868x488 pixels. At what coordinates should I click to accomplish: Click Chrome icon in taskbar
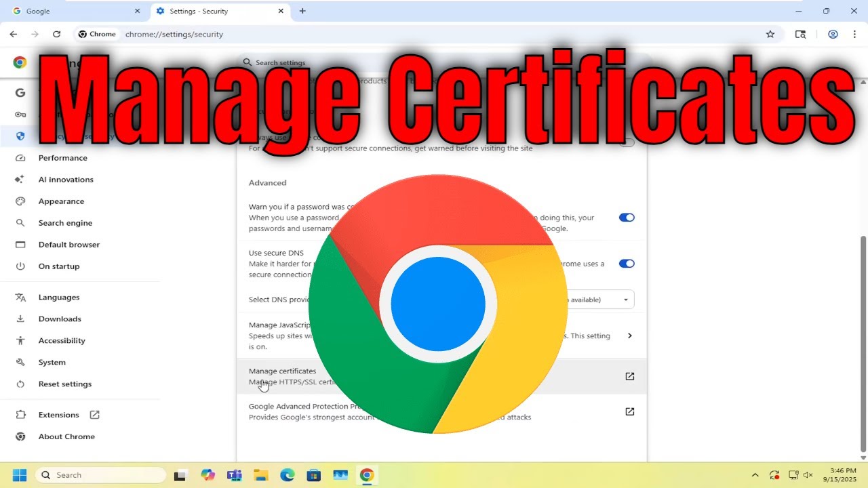367,475
